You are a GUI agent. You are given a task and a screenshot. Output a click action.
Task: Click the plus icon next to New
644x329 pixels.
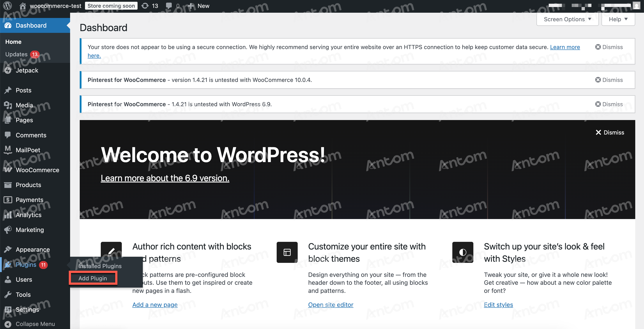191,6
